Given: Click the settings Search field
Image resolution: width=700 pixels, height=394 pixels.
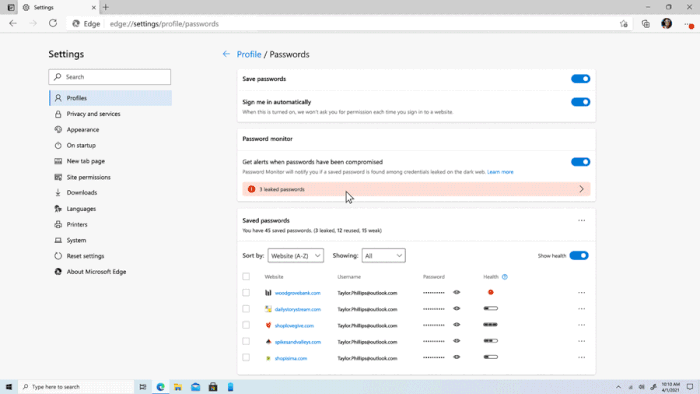Looking at the screenshot, I should click(x=109, y=77).
